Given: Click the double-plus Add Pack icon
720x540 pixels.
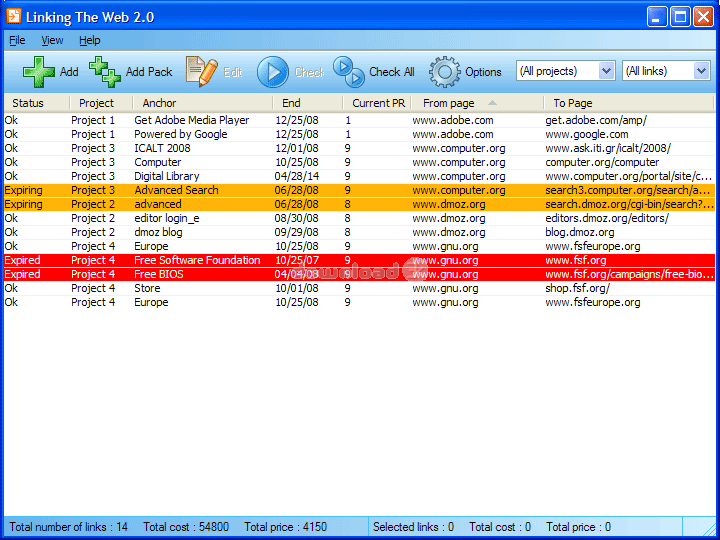Looking at the screenshot, I should click(x=105, y=72).
